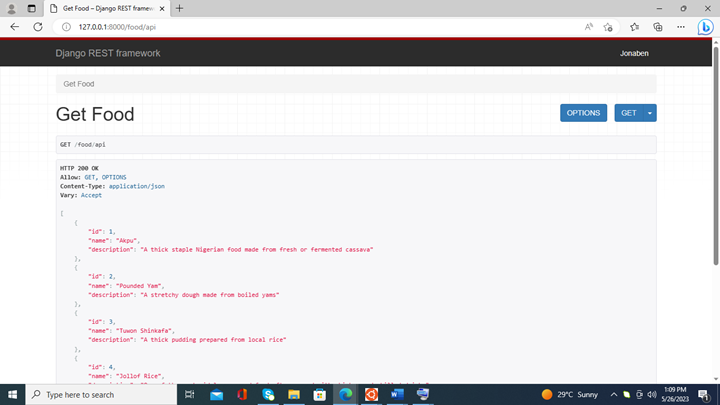720x405 pixels.
Task: Open the Favorites list icon
Action: pos(635,27)
